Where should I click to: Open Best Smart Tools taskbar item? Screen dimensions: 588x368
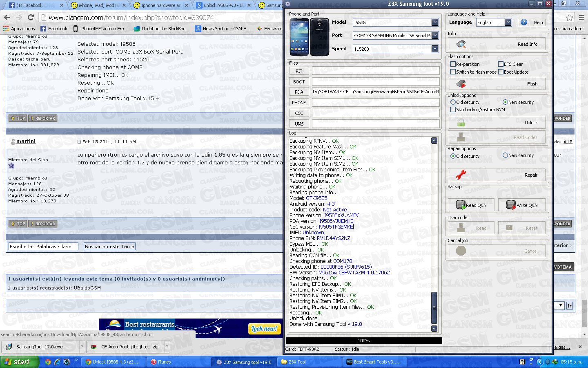coord(375,362)
